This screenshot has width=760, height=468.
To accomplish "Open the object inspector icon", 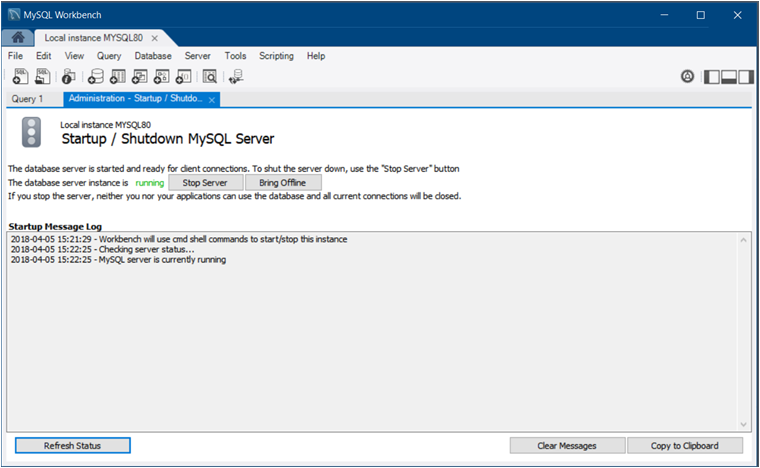I will point(68,77).
